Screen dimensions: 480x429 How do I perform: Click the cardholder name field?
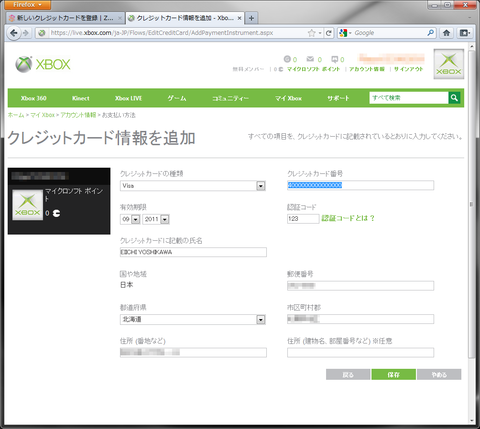click(193, 252)
